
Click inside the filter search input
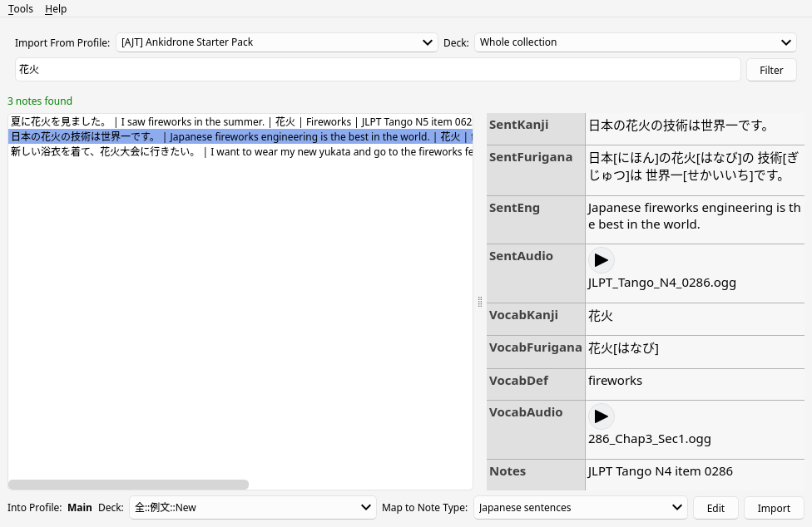pos(374,70)
